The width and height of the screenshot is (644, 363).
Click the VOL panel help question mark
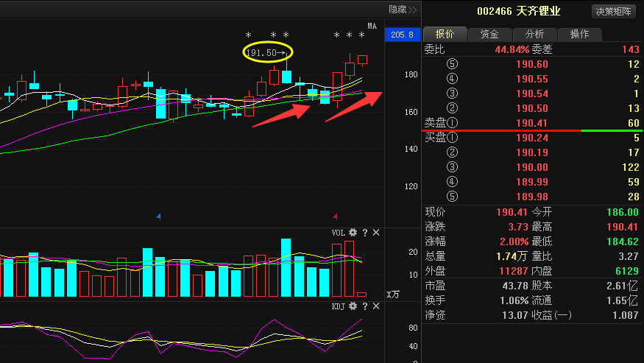pos(365,233)
